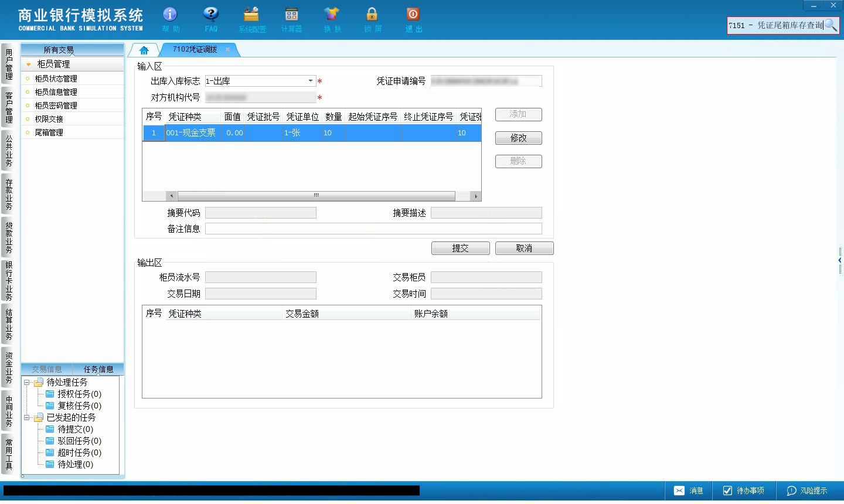The height and width of the screenshot is (504, 844).
Task: Switch to the 7102凭证调拨 tab
Action: click(195, 49)
